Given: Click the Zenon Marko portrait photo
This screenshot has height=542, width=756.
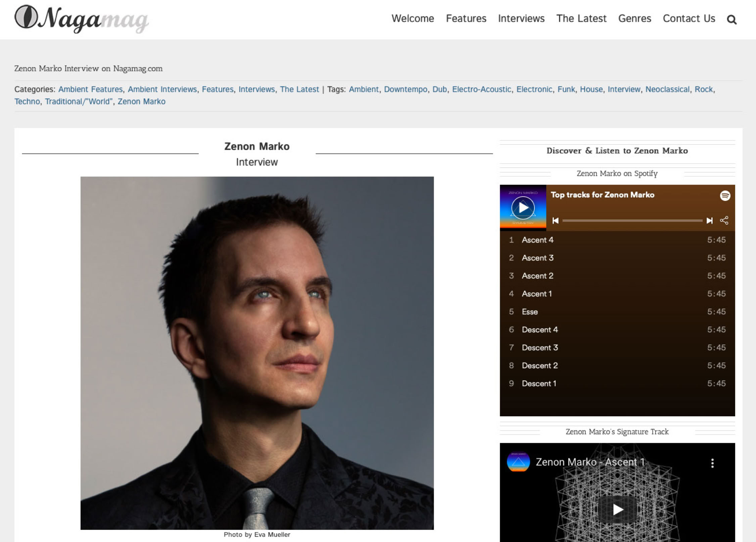Looking at the screenshot, I should 257,353.
